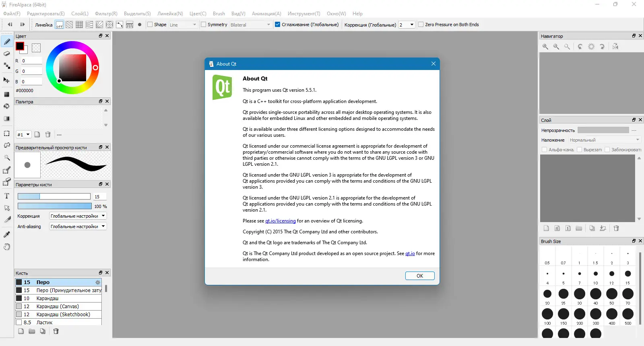Enable concentric circle snap
This screenshot has height=346, width=644.
click(x=109, y=25)
